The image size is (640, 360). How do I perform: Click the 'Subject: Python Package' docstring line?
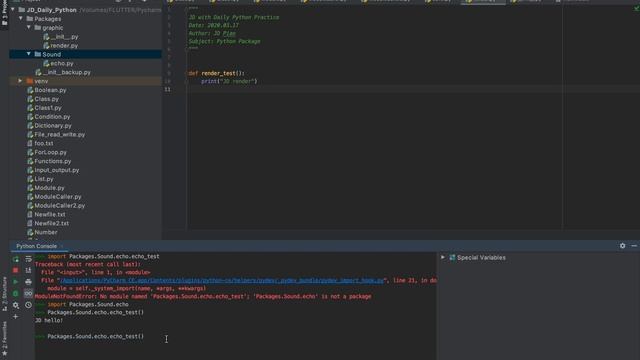point(224,41)
